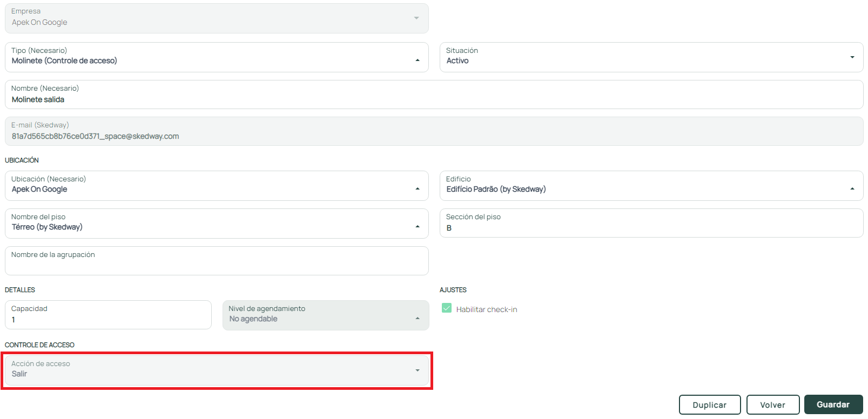Open the Ubicación dropdown
868x419 pixels.
coord(216,186)
